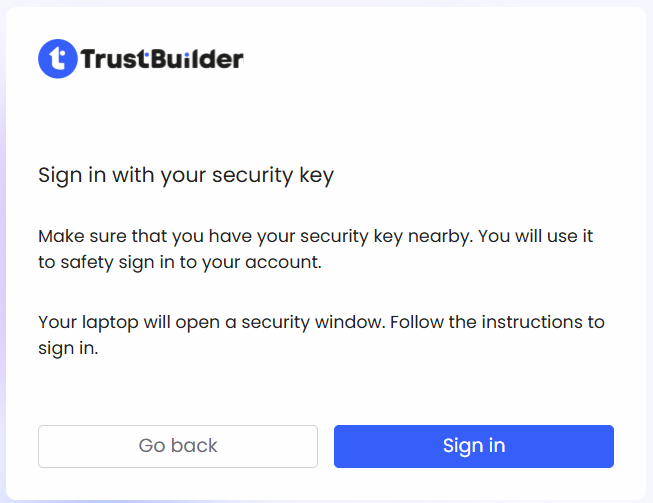This screenshot has height=503, width=653.
Task: Select the 'Sign in with your security key' heading
Action: [x=186, y=175]
